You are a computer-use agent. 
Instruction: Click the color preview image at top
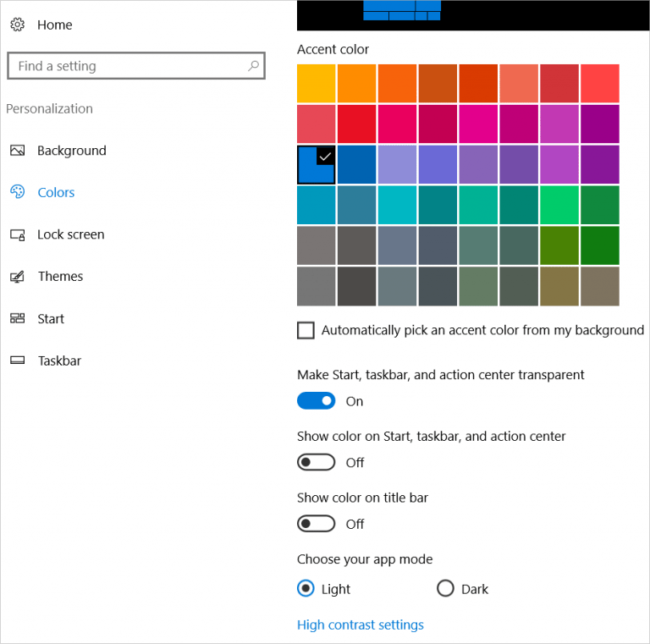[x=473, y=15]
